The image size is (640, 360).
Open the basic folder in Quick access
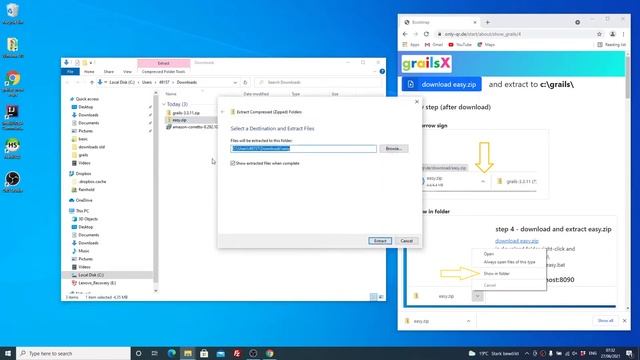[x=83, y=139]
